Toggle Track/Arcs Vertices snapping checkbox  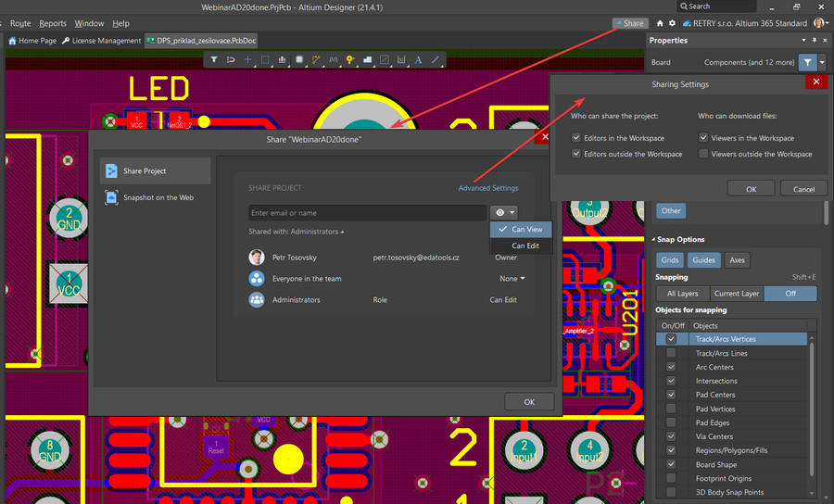pyautogui.click(x=671, y=339)
